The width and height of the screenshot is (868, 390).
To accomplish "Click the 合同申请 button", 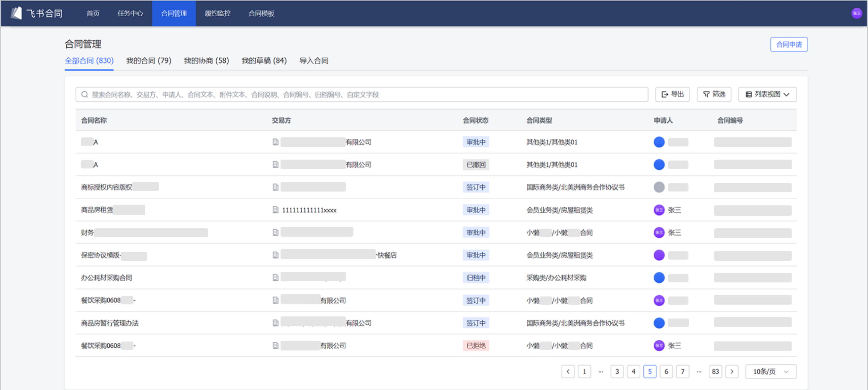I will tap(788, 44).
